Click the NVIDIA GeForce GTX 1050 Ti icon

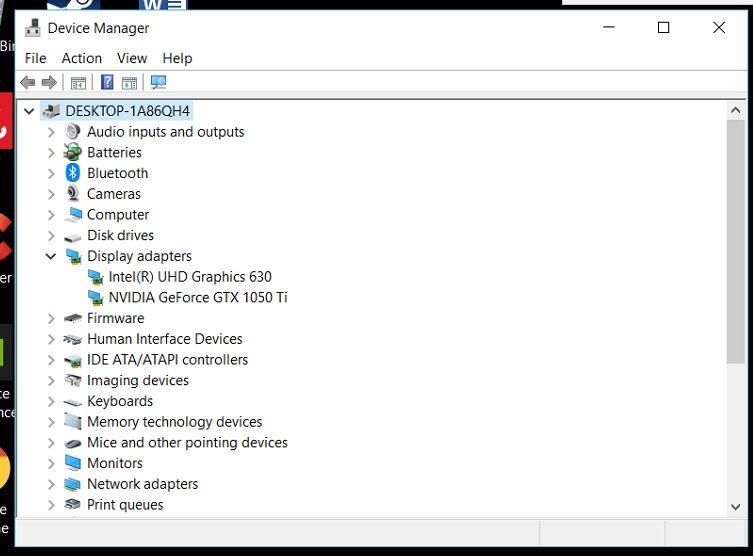96,298
